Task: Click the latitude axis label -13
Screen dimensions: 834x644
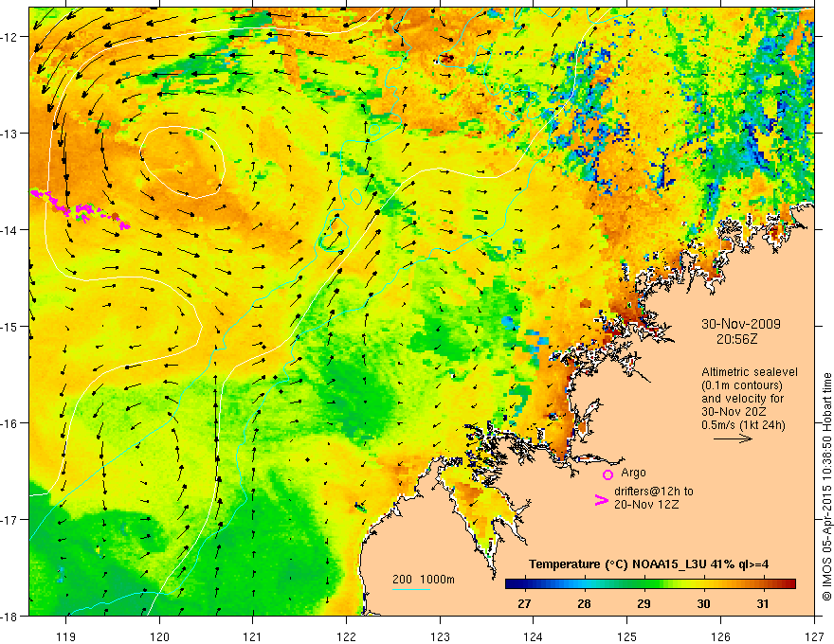Action: 10,133
